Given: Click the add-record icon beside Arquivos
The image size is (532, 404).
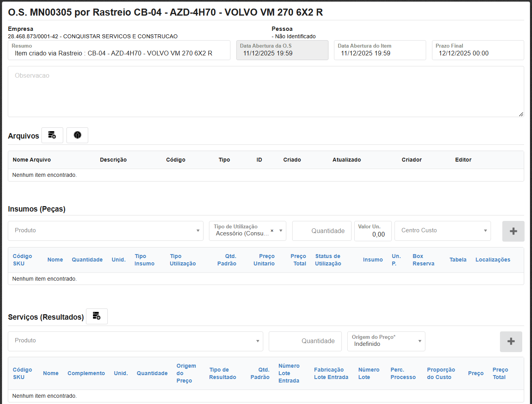Looking at the screenshot, I should click(52, 135).
